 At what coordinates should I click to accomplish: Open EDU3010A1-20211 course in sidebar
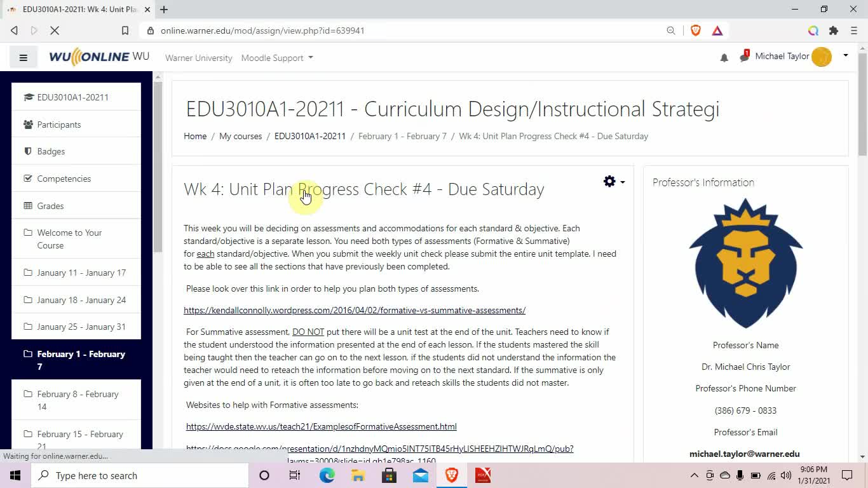(76, 97)
